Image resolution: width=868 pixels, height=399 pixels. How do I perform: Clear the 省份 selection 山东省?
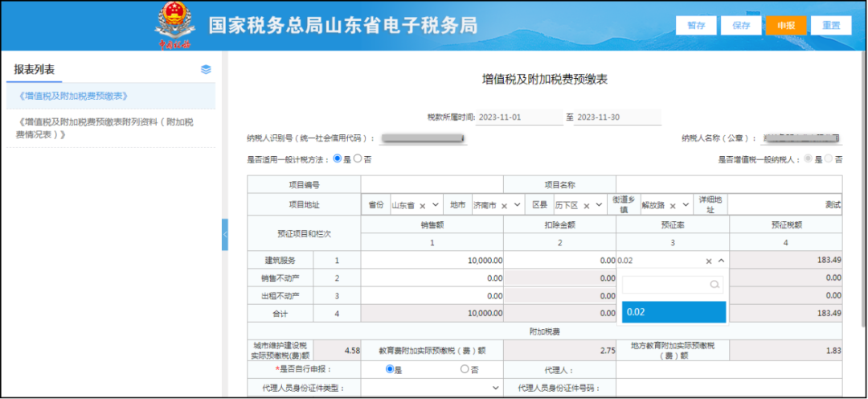pos(423,206)
